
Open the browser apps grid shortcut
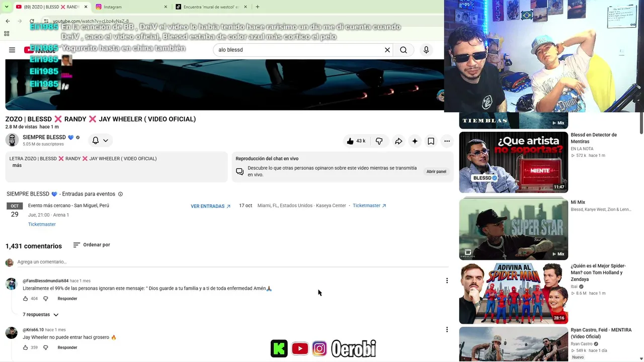(7, 34)
